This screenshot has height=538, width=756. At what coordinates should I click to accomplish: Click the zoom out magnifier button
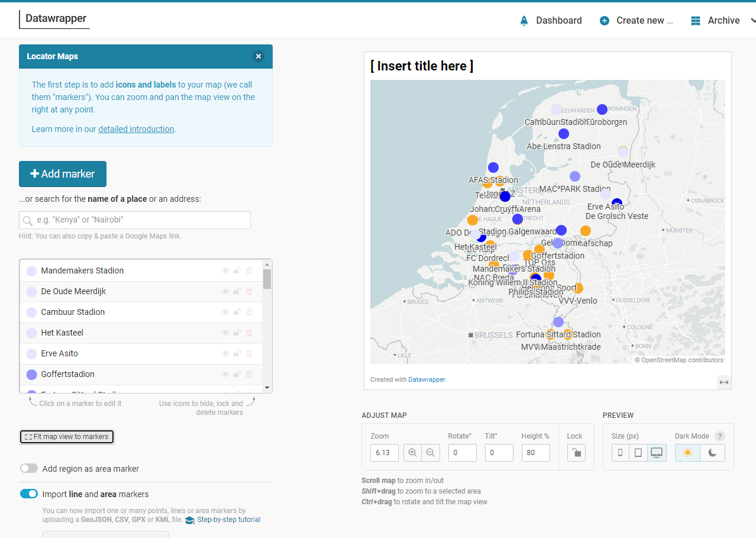[430, 453]
